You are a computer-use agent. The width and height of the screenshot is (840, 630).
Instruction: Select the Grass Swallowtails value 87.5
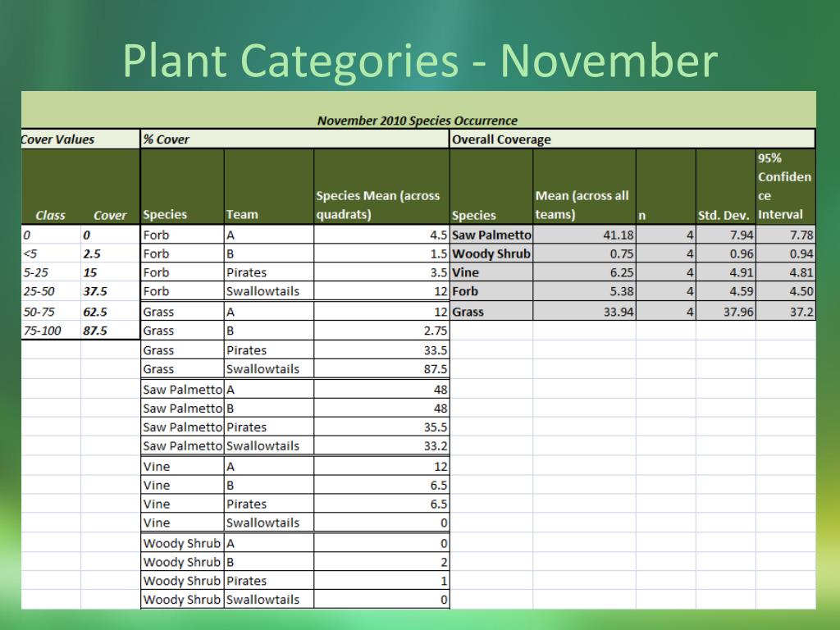coord(381,369)
